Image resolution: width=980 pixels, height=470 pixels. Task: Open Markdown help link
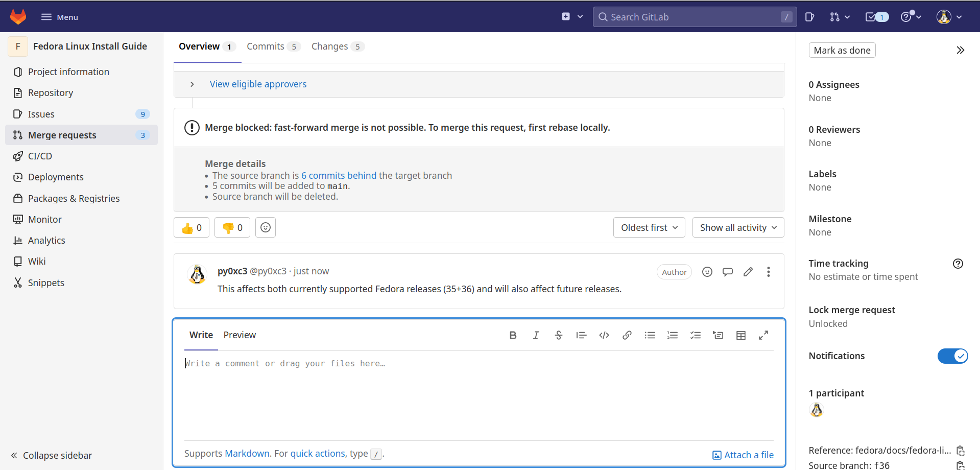[x=247, y=454]
